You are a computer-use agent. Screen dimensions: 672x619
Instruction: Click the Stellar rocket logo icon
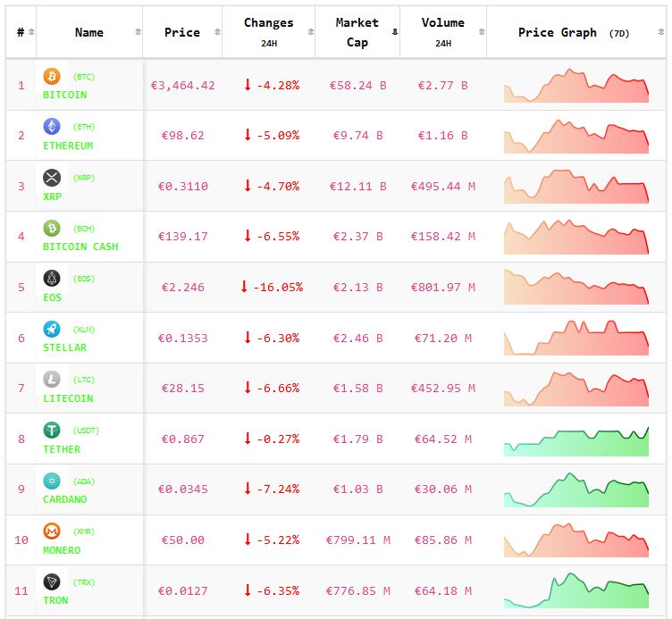pos(52,329)
